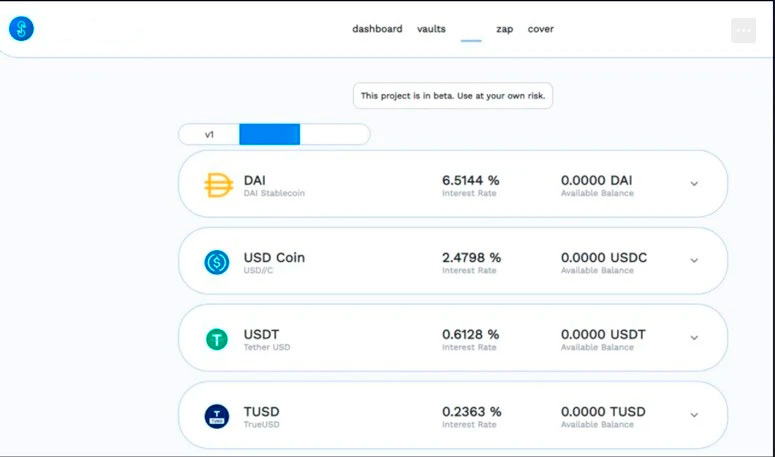775x457 pixels.
Task: Open the vaults tab
Action: 431,29
